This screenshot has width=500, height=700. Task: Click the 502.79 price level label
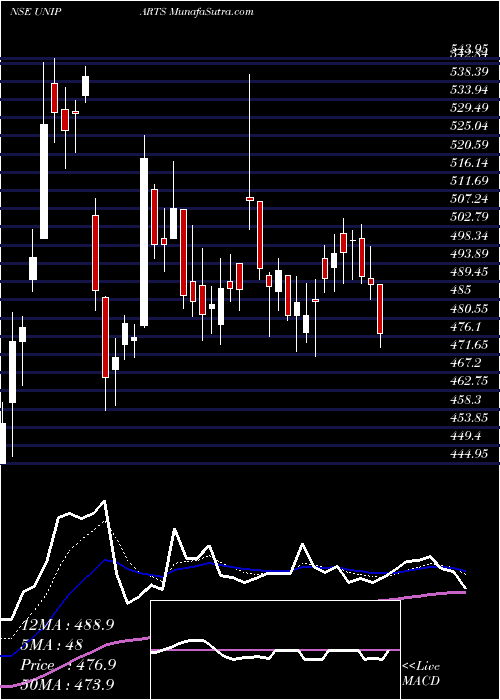(468, 217)
